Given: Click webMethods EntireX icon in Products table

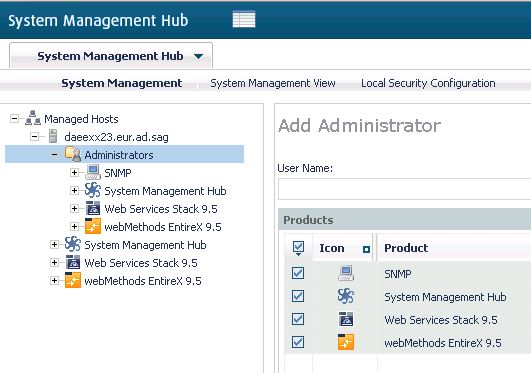Looking at the screenshot, I should [x=346, y=342].
